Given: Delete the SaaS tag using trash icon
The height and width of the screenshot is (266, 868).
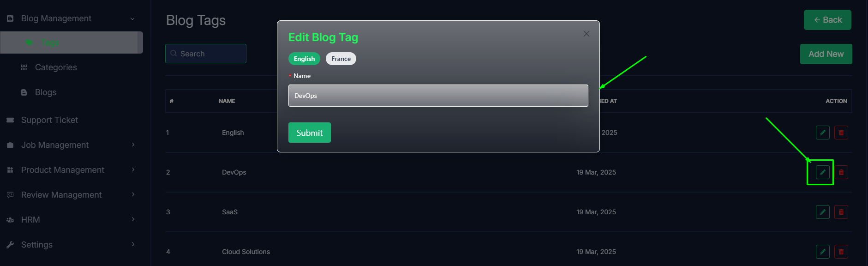Looking at the screenshot, I should pos(841,212).
